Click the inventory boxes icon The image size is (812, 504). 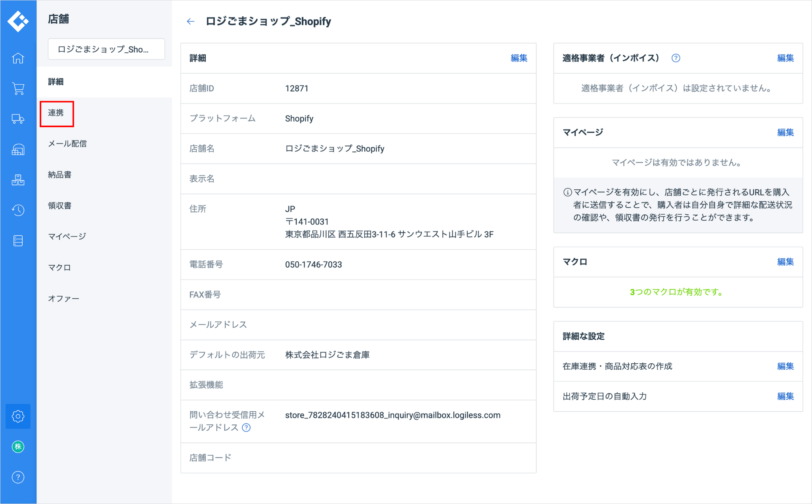click(18, 180)
